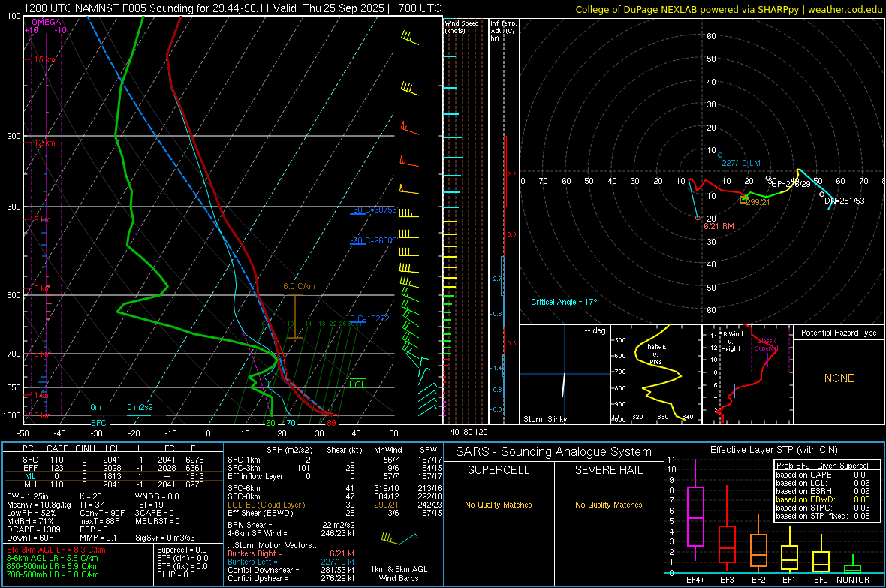Click the surface dewpoint value 60
Image resolution: width=886 pixels, height=588 pixels.
click(270, 423)
